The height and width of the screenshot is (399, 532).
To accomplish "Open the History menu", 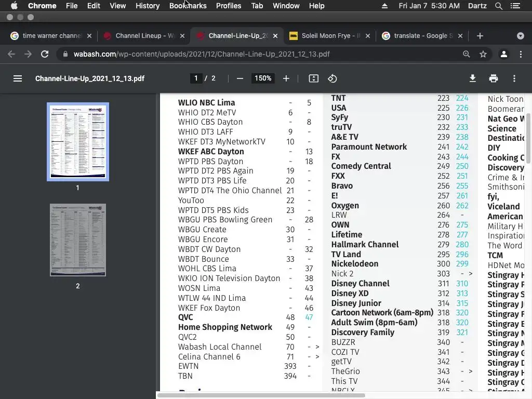I will coord(148,6).
